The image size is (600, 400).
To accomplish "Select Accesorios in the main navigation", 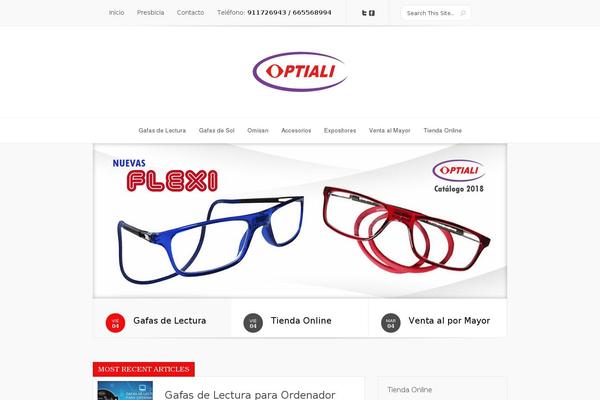I will click(296, 131).
